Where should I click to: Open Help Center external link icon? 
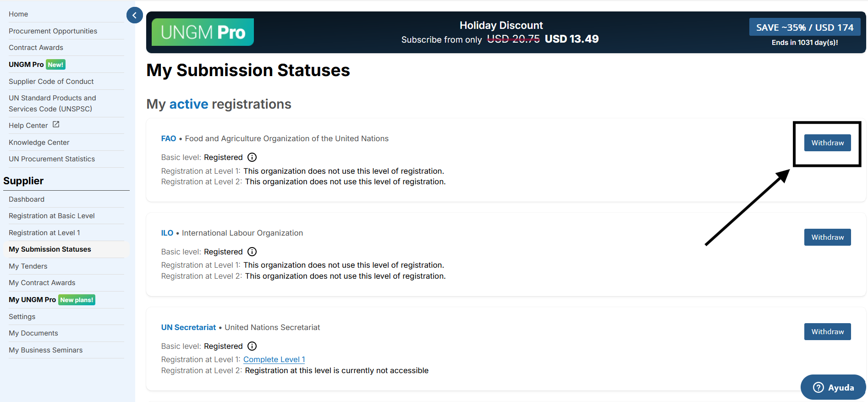56,125
